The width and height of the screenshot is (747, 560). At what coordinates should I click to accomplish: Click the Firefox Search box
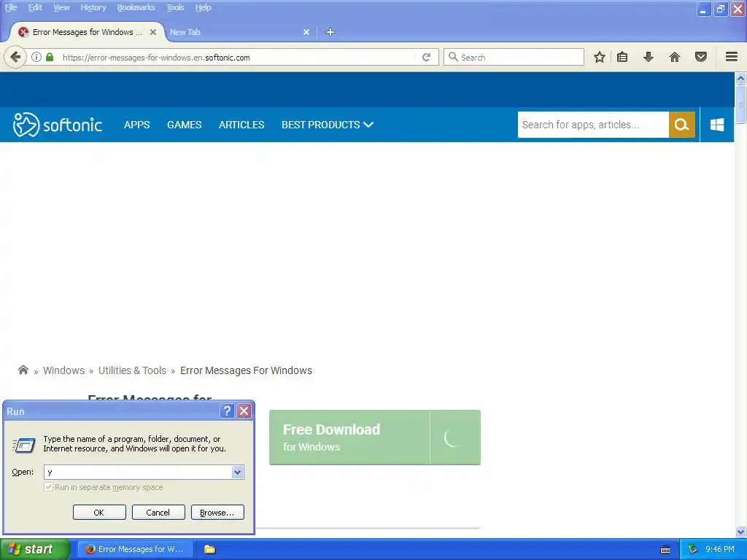(x=514, y=57)
